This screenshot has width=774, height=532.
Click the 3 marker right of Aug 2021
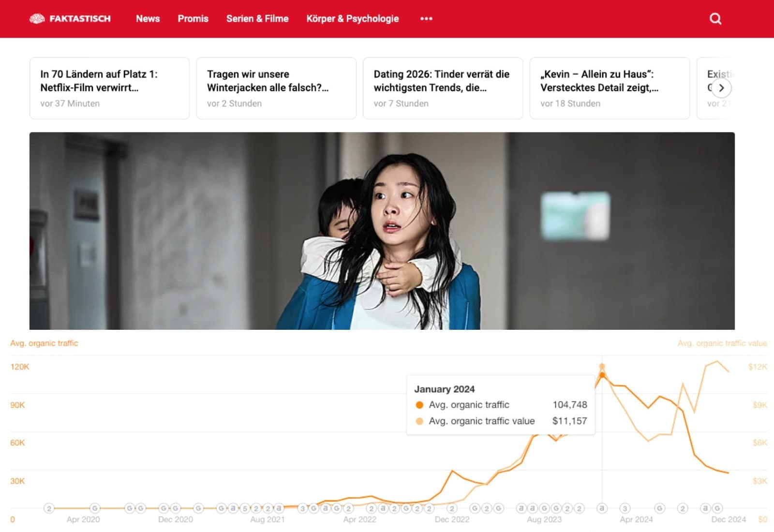303,508
